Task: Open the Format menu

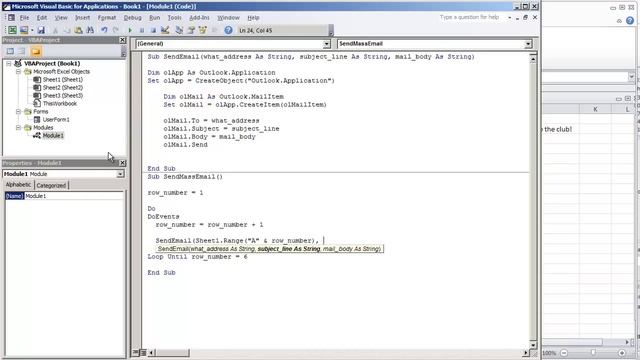Action: (107, 18)
